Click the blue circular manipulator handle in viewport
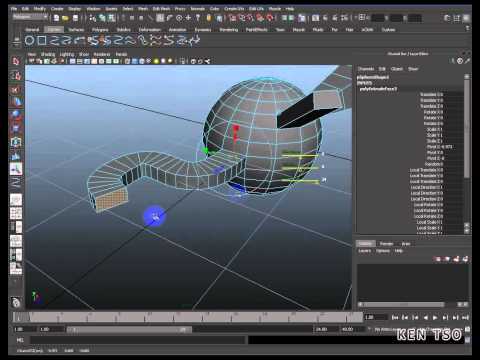Screen dimensions: 480x360 pos(155,216)
